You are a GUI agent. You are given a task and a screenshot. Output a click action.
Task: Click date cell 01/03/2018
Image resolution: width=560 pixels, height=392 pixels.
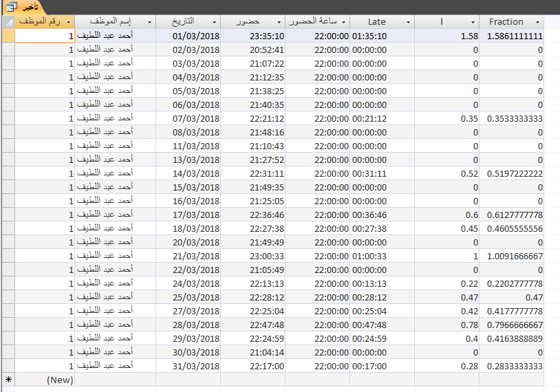tap(189, 36)
